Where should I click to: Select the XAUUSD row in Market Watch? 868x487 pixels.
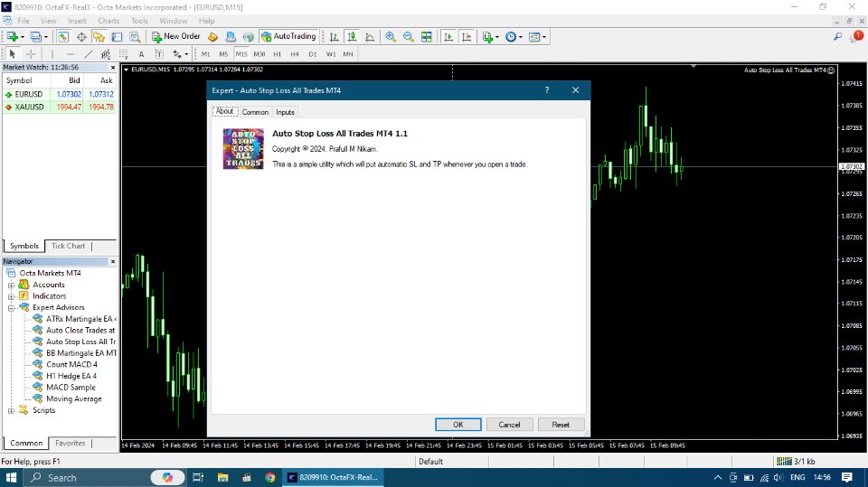click(x=60, y=107)
